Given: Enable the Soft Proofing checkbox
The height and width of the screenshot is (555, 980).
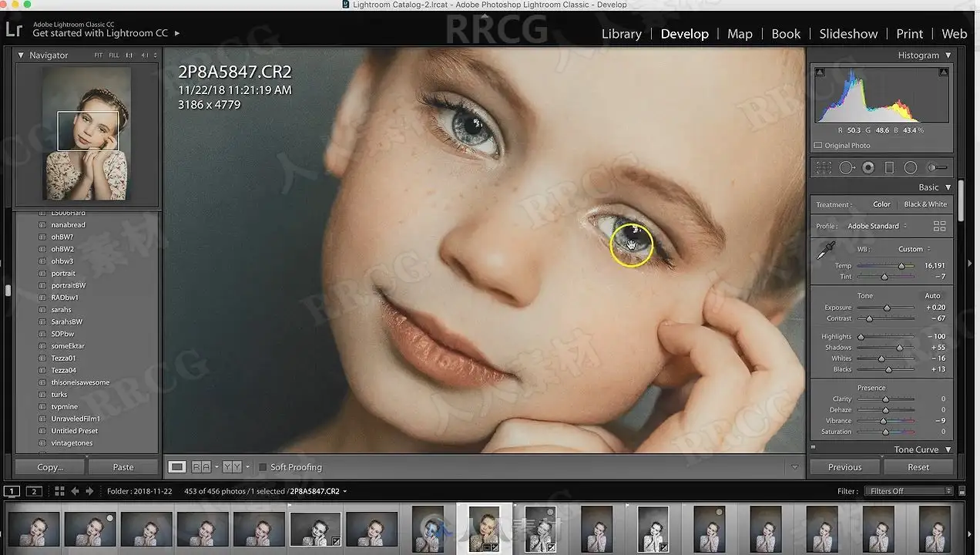Looking at the screenshot, I should 263,467.
